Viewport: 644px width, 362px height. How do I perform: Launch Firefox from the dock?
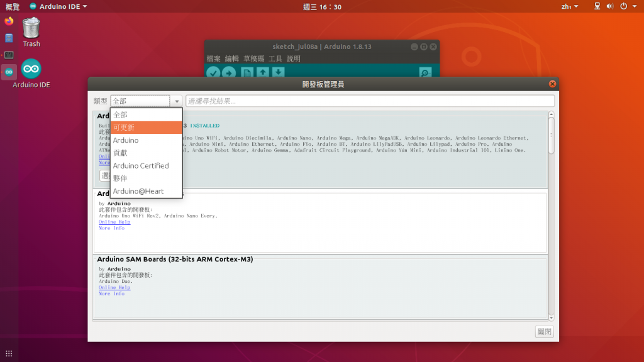(x=9, y=21)
